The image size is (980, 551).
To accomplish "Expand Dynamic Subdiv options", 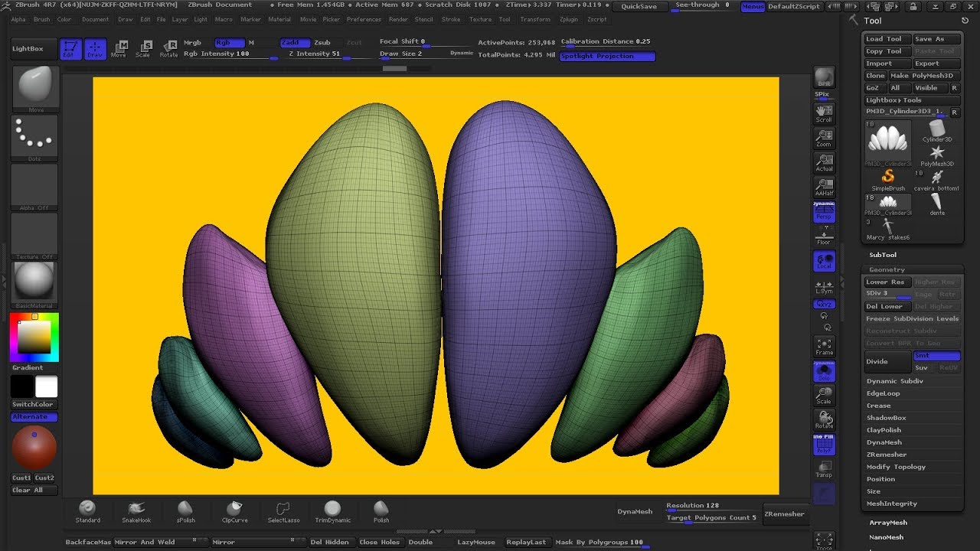I will [895, 381].
